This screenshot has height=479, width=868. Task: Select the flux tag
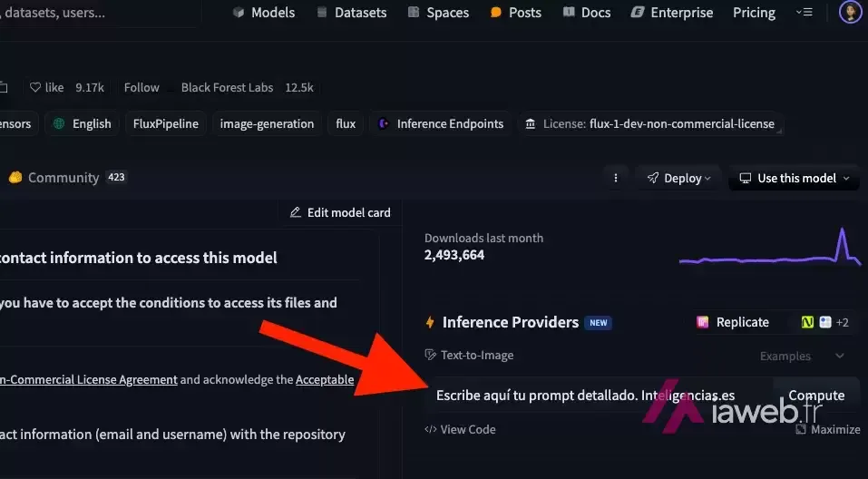coord(346,124)
